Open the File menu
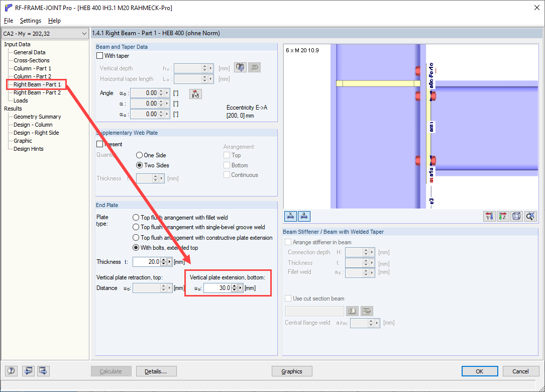545x392 pixels. point(9,21)
